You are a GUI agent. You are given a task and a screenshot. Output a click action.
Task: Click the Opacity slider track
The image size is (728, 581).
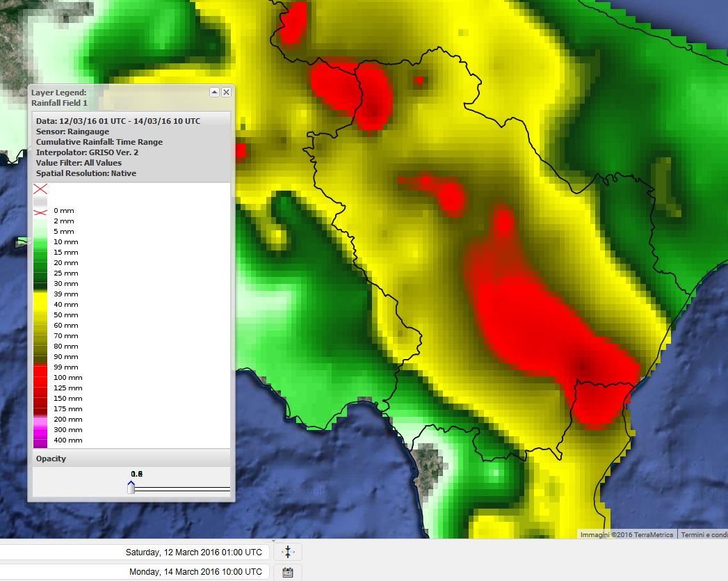(x=182, y=489)
